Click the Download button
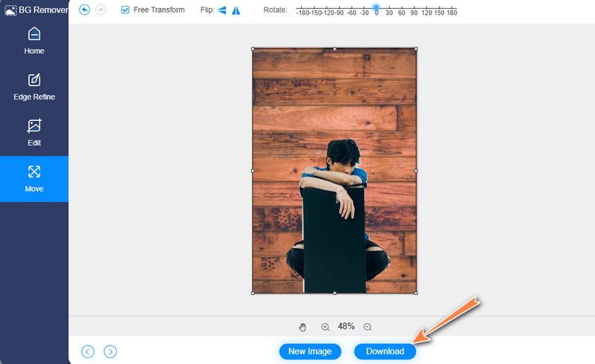This screenshot has height=364, width=595. pyautogui.click(x=385, y=351)
